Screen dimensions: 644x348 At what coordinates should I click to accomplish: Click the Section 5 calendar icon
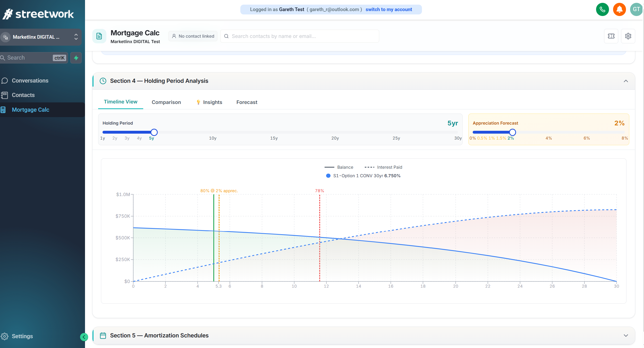click(103, 335)
